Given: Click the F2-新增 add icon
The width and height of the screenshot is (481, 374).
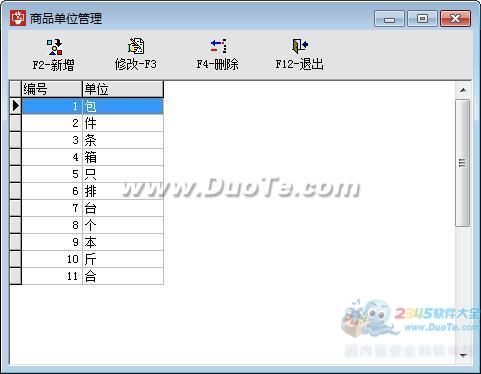Looking at the screenshot, I should coord(54,47).
